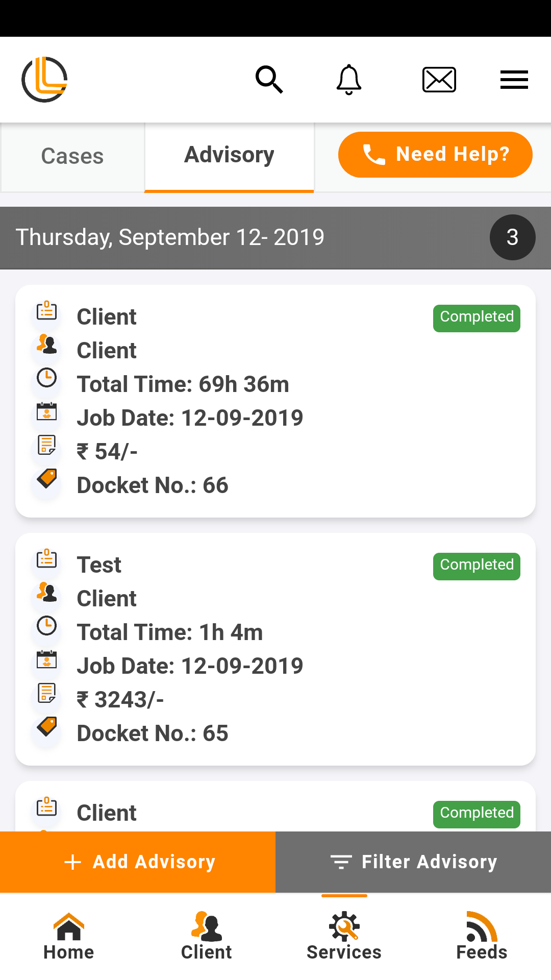551x980 pixels.
Task: Open the hamburger menu
Action: (514, 80)
